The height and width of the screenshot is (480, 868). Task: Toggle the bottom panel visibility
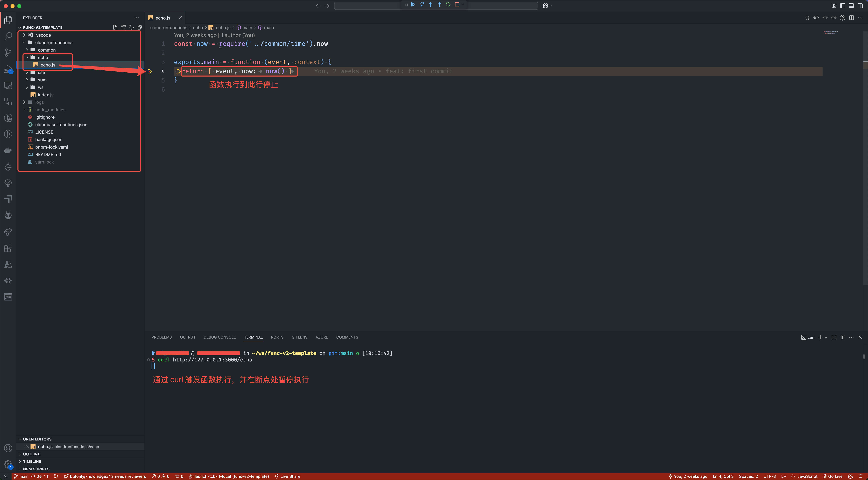click(x=851, y=6)
